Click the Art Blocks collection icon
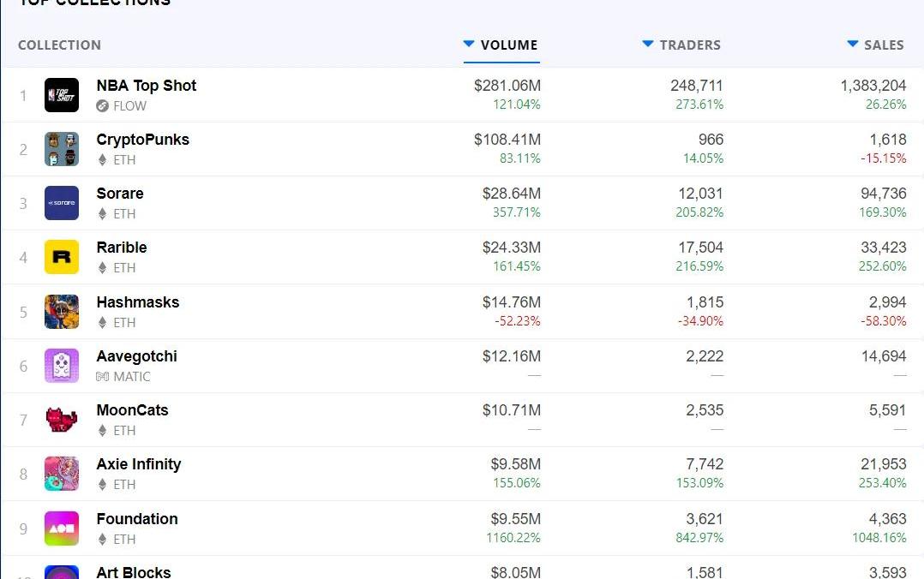The height and width of the screenshot is (579, 924). [62, 572]
